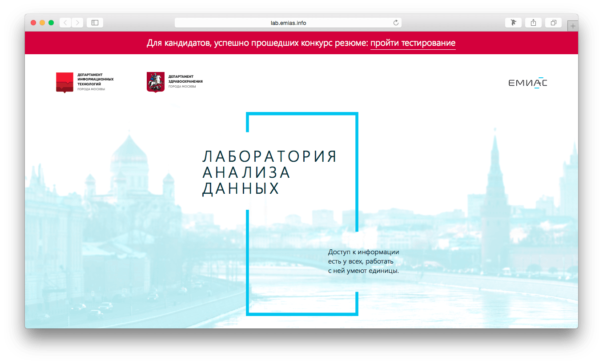Screen dimensions: 603x364
Task: Click the Safari back arrow button
Action: 65,23
